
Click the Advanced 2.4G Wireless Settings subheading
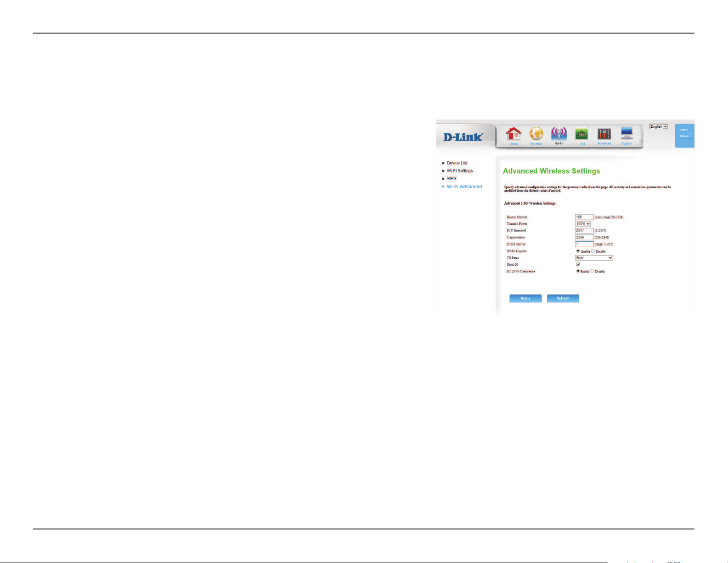[530, 203]
